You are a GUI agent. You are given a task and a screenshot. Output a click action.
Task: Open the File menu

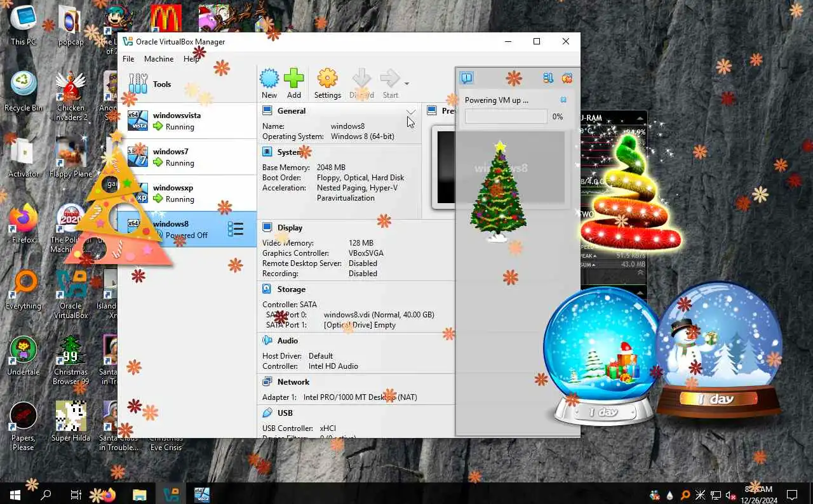click(x=128, y=58)
